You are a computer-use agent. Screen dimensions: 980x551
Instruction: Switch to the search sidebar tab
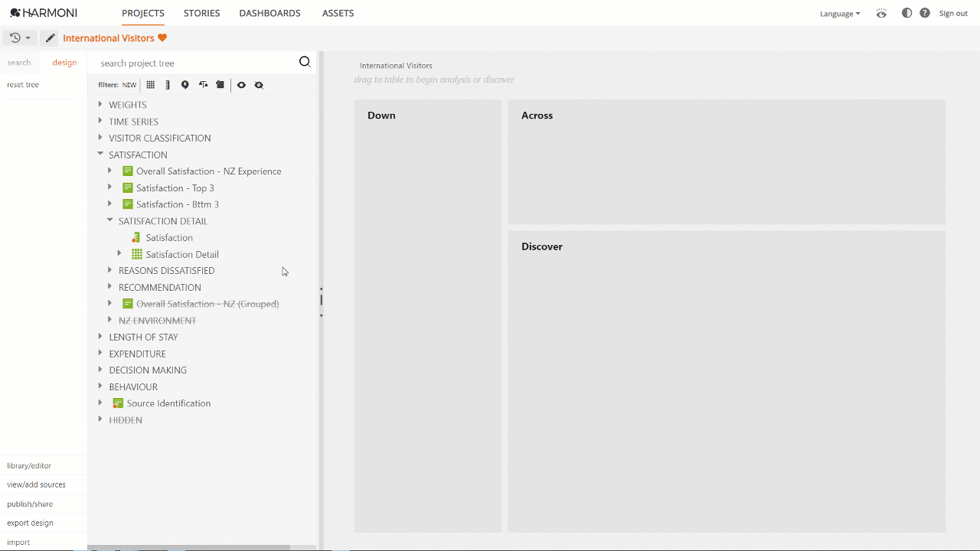click(19, 63)
